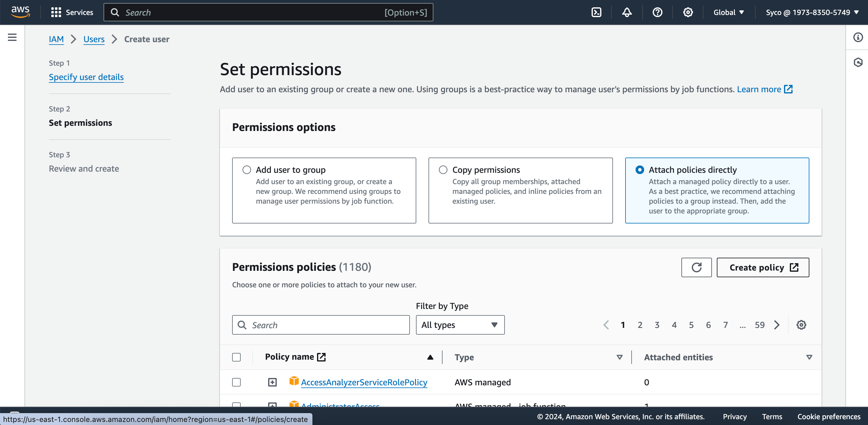
Task: Expand the AccessAnalyzerServiceRolePolicy row details
Action: 272,382
